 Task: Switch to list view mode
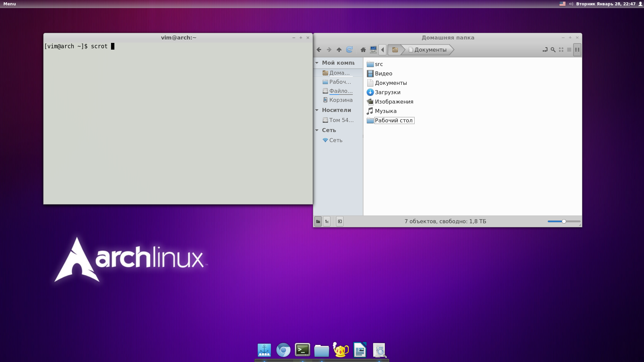click(569, 50)
